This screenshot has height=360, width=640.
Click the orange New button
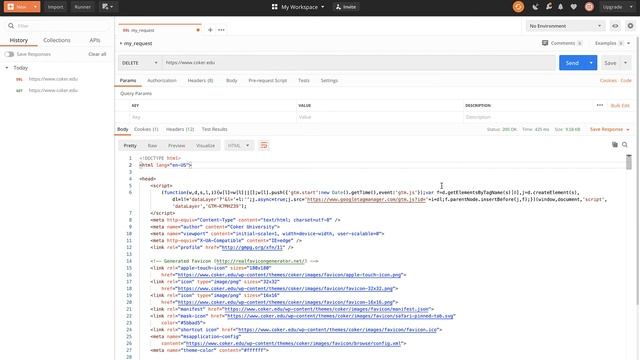point(17,7)
